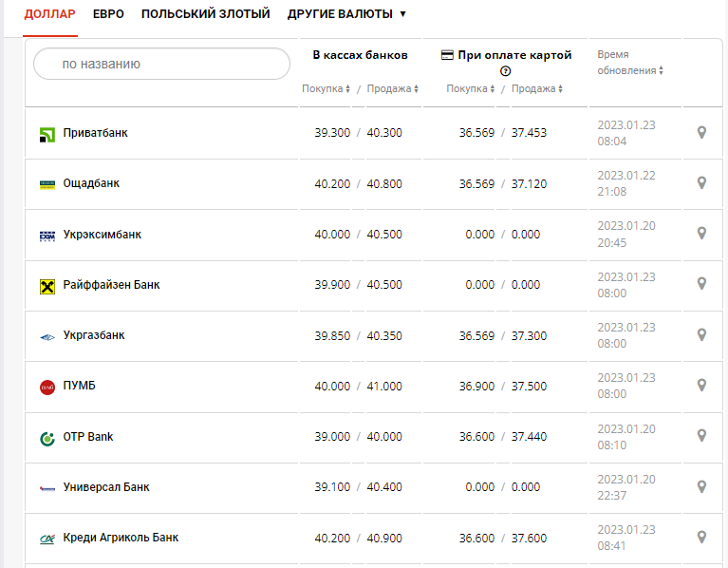
Task: Sort by cash desk Покупка column
Action: coord(326,89)
